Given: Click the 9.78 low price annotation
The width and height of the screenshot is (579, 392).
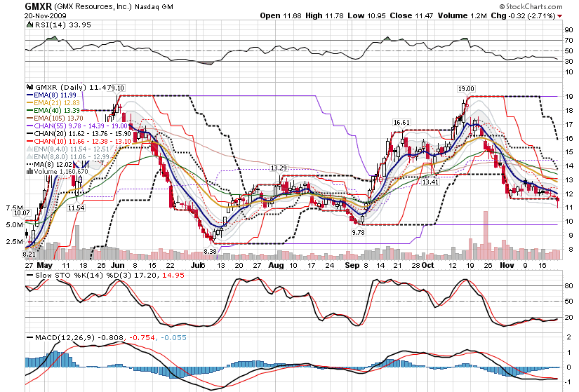Looking at the screenshot, I should point(358,233).
